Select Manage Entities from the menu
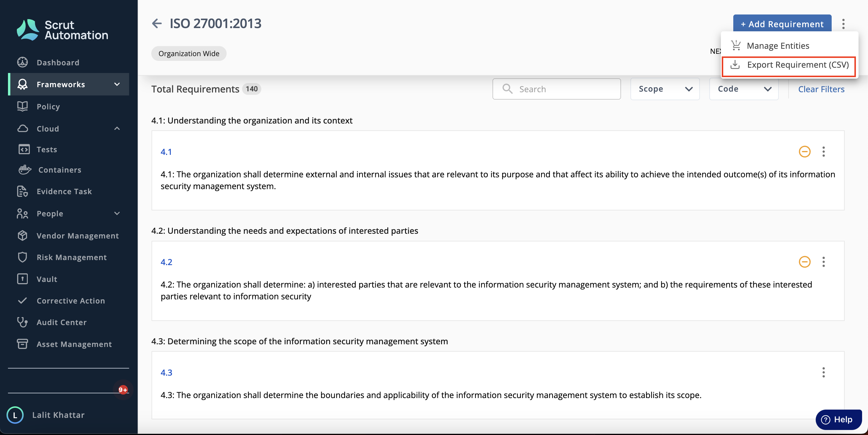The image size is (868, 435). tap(789, 46)
